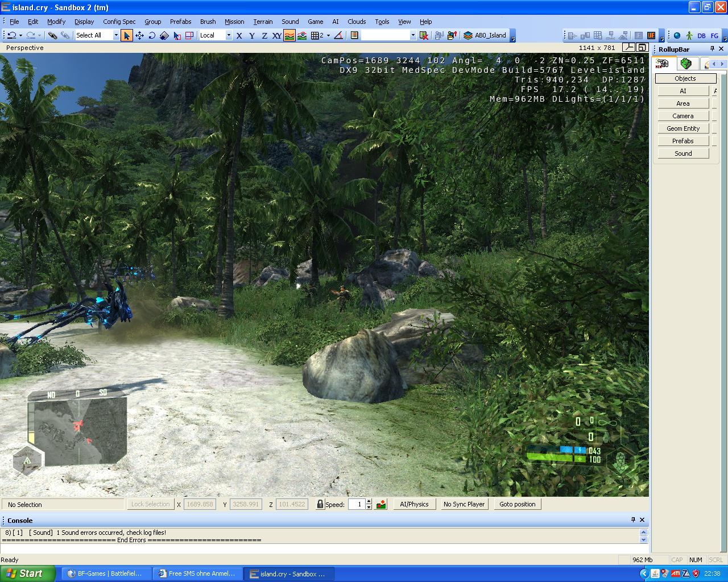
Task: Open the Brush menu
Action: [x=208, y=22]
